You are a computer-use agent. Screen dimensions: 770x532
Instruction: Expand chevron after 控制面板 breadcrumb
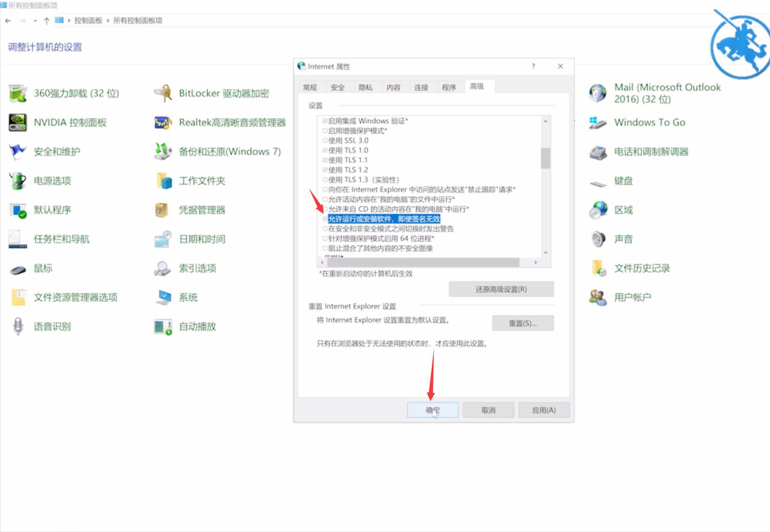tap(108, 21)
